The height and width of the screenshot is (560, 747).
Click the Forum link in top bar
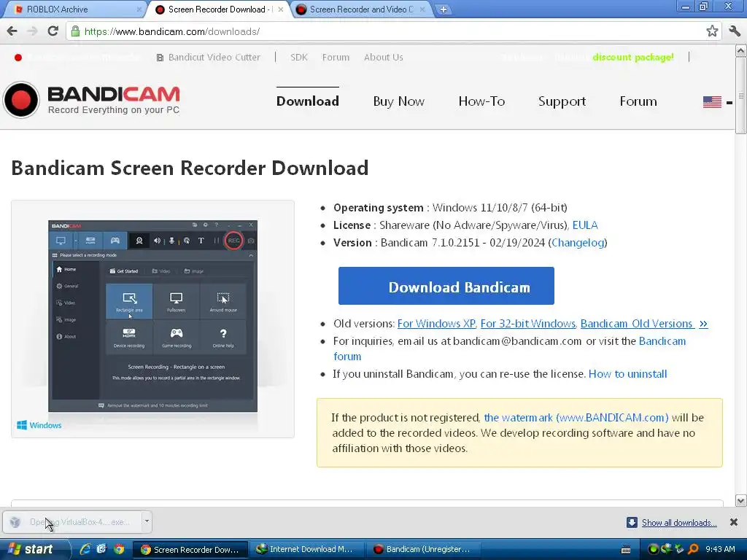coord(336,57)
